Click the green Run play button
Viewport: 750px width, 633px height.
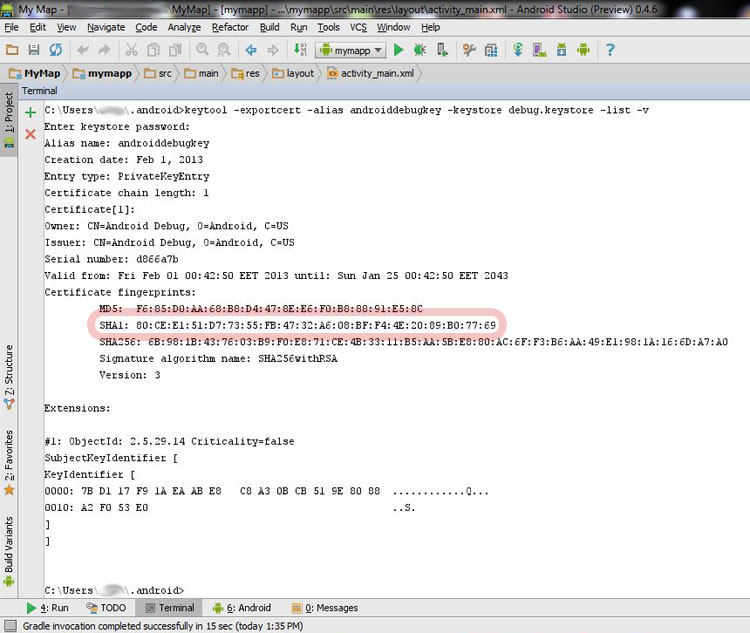click(x=398, y=50)
